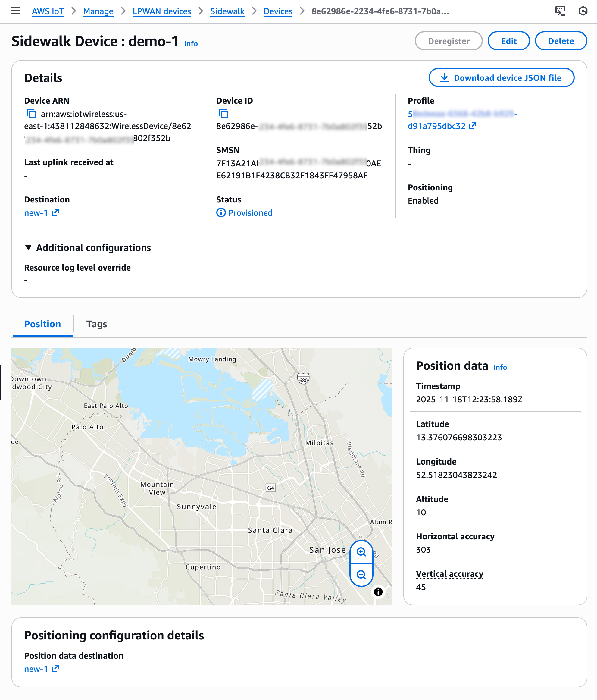Open Info link next to Position data

coord(500,367)
